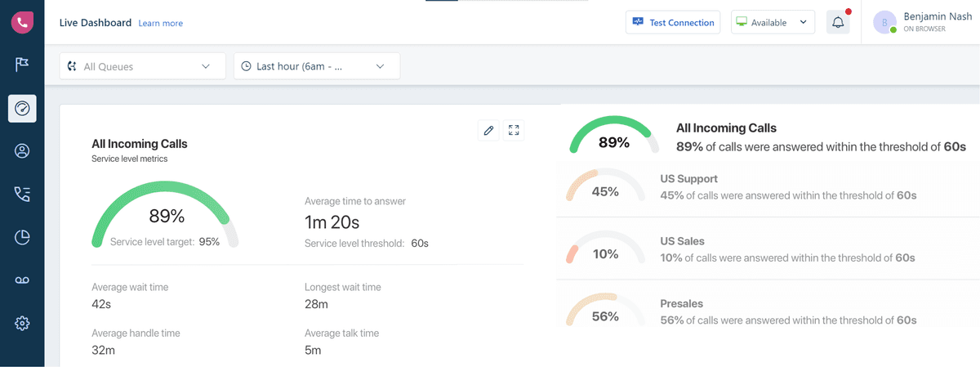Click the All Incoming Calls heading on right

(726, 128)
